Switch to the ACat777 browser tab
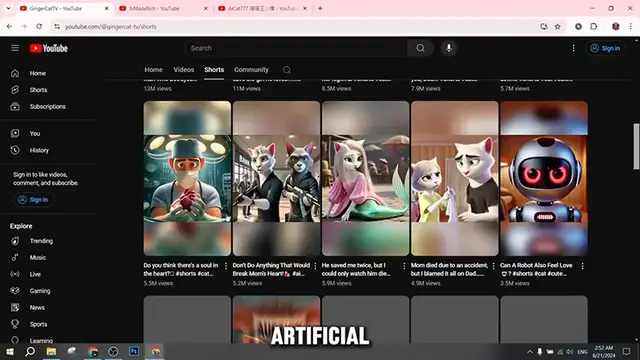This screenshot has width=640, height=360. click(261, 9)
